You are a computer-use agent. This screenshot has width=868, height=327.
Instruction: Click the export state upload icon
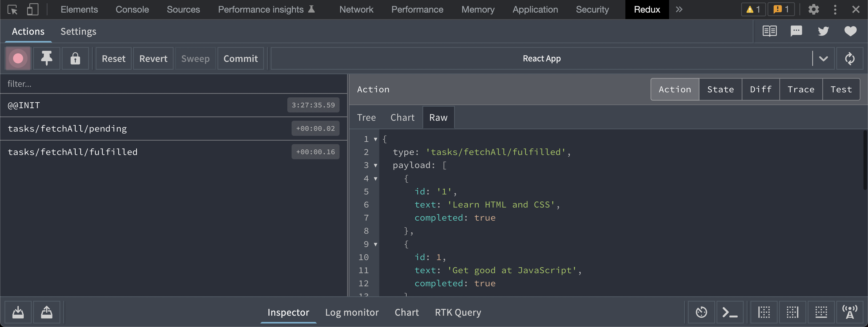pos(46,312)
